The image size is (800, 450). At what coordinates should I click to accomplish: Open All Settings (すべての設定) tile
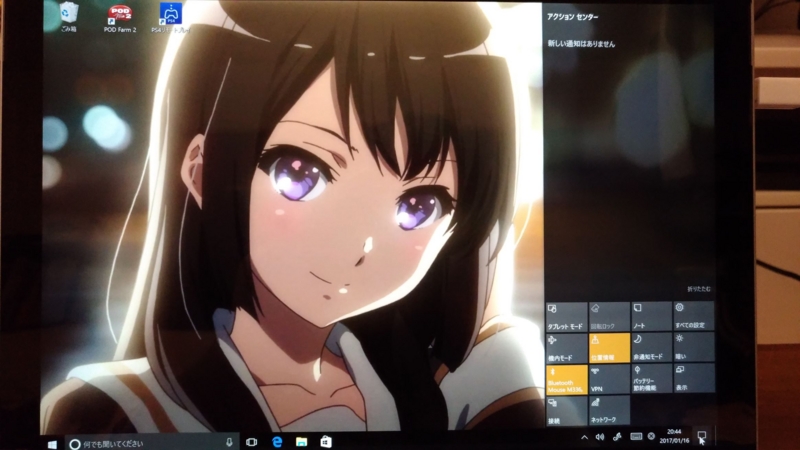tap(694, 316)
